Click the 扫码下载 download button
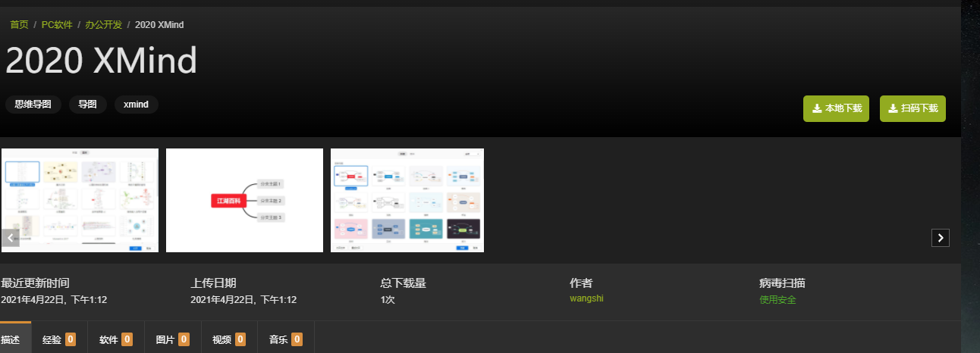This screenshot has height=353, width=980. [x=912, y=108]
